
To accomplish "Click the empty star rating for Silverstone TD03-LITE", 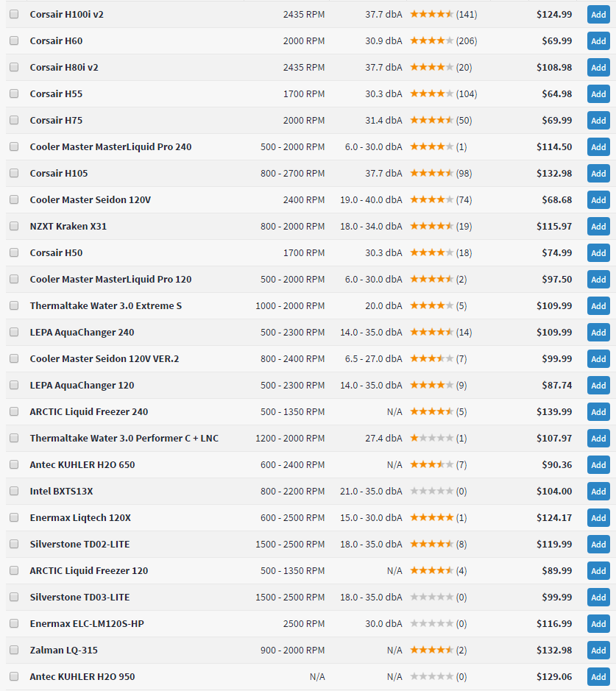I will 431,597.
